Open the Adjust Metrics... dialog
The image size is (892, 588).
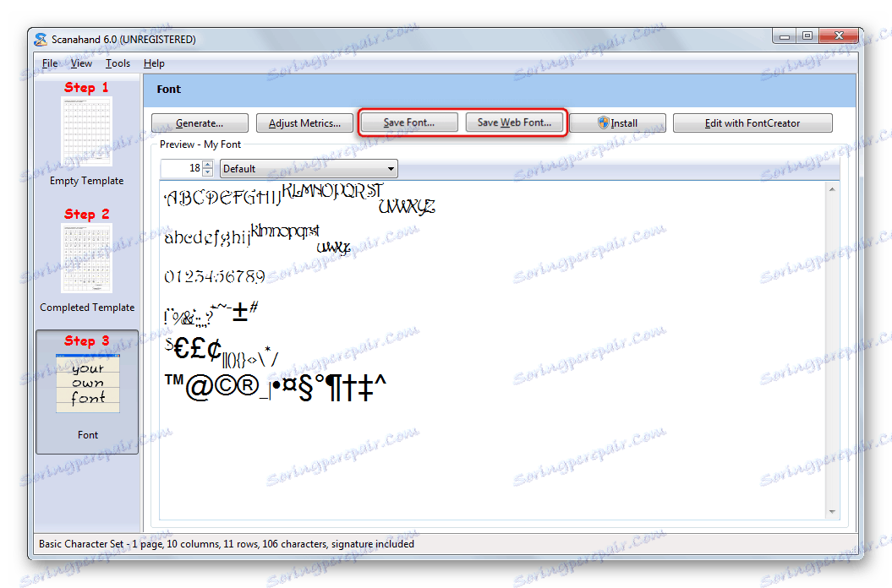304,123
